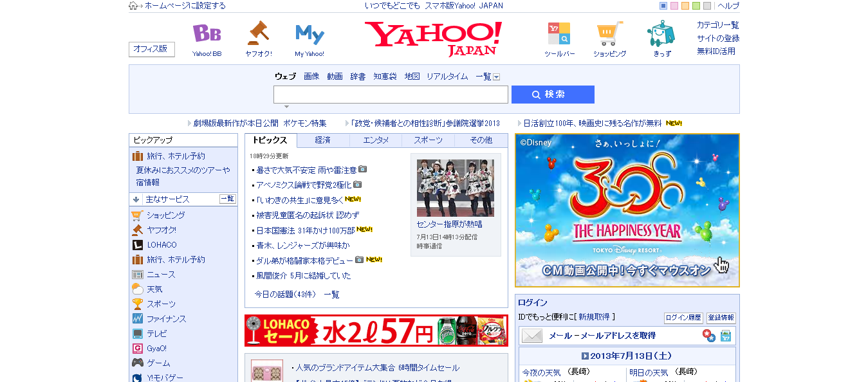Open the センター指原が熱唱 news photo
This screenshot has height=382, width=868.
(x=456, y=188)
